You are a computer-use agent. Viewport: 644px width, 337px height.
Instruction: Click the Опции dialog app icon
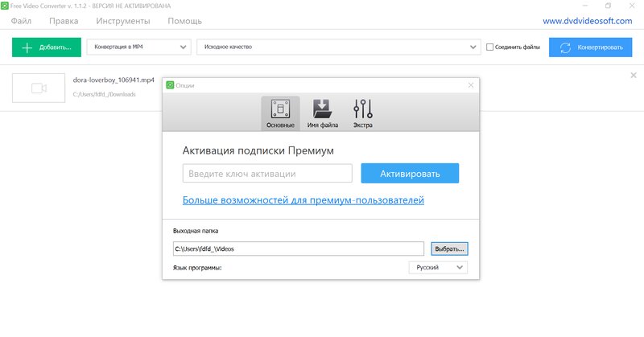coord(170,85)
